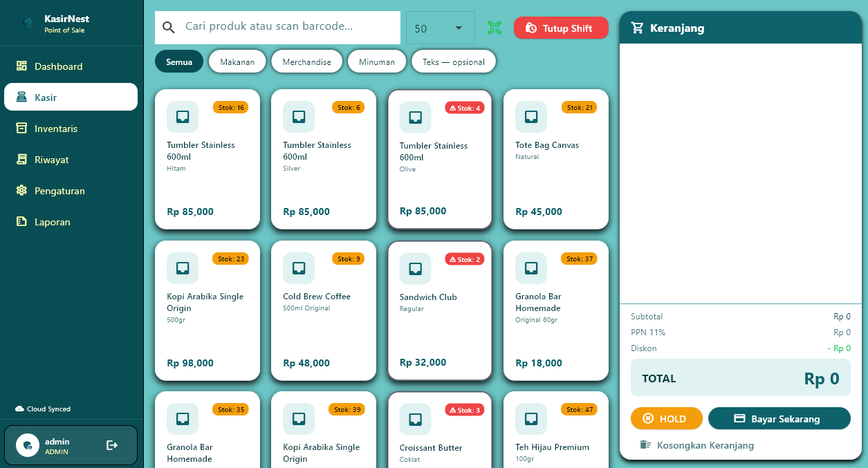Filter by the Minuman category
Viewport: 868px width, 468px height.
(x=377, y=62)
